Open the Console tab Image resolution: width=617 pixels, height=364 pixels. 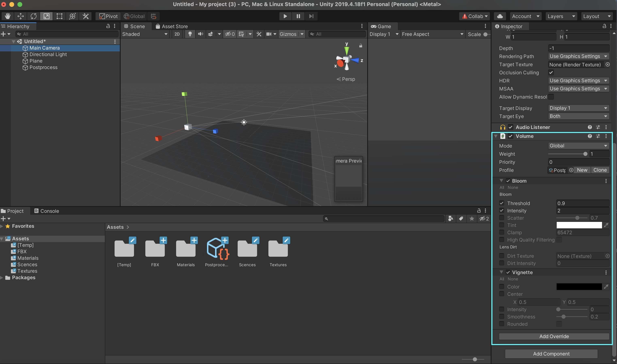[x=47, y=211]
